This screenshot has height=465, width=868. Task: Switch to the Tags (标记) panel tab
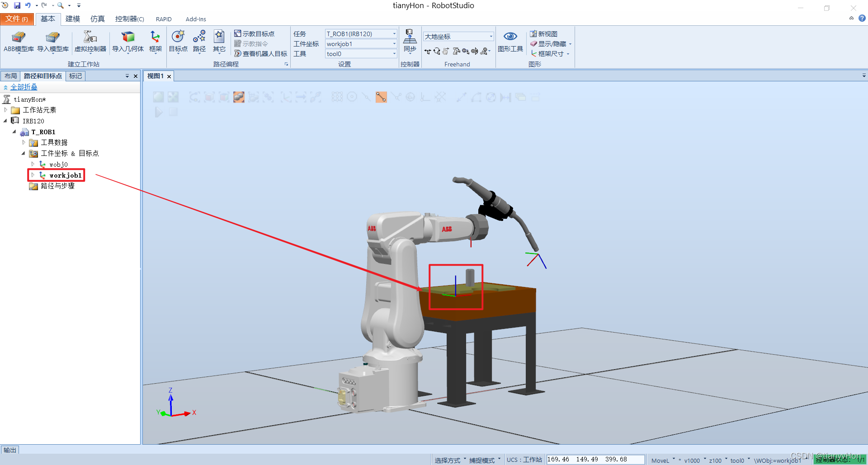coord(75,76)
